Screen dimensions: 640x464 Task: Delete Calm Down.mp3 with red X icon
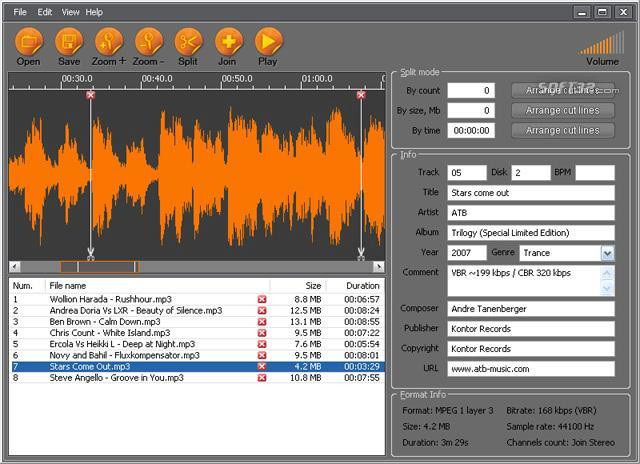click(262, 322)
